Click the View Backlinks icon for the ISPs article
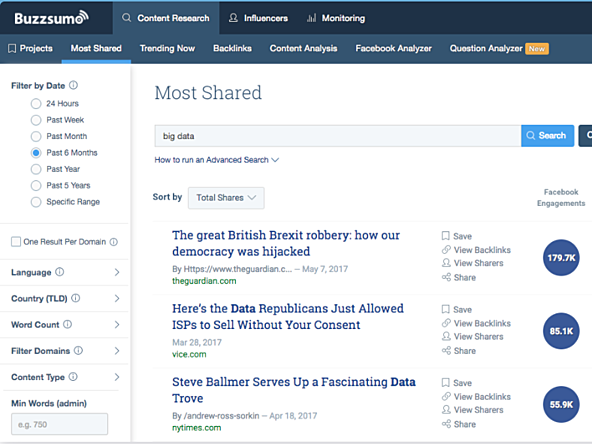This screenshot has width=592, height=444. [x=446, y=323]
